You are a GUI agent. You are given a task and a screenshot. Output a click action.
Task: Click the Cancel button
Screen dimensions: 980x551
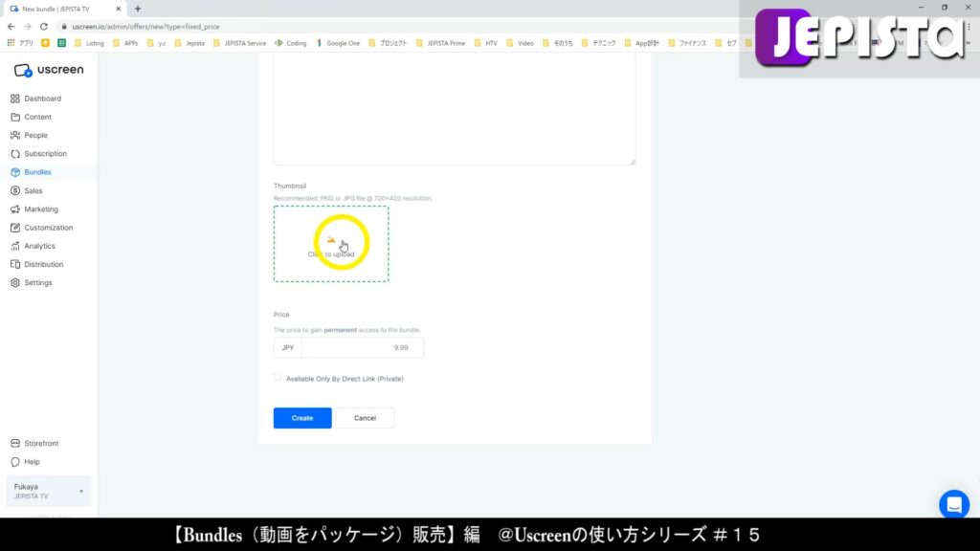point(365,418)
